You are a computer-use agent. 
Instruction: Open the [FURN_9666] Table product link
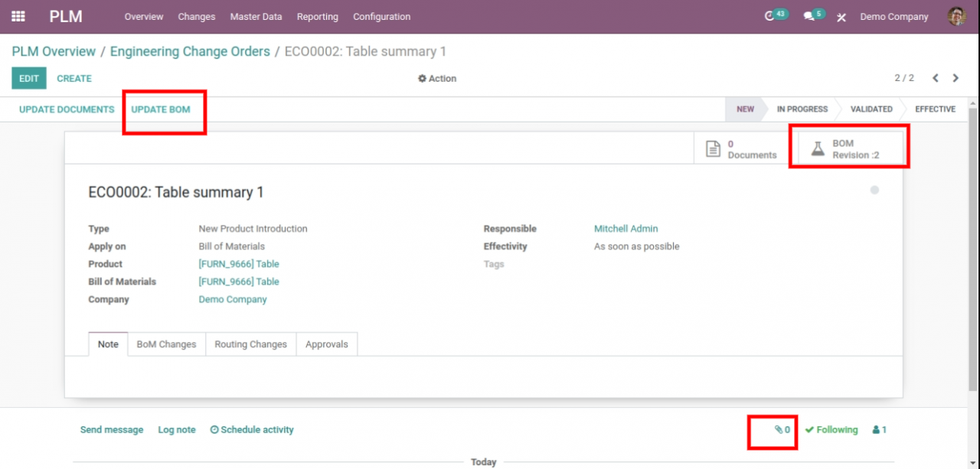pyautogui.click(x=239, y=263)
